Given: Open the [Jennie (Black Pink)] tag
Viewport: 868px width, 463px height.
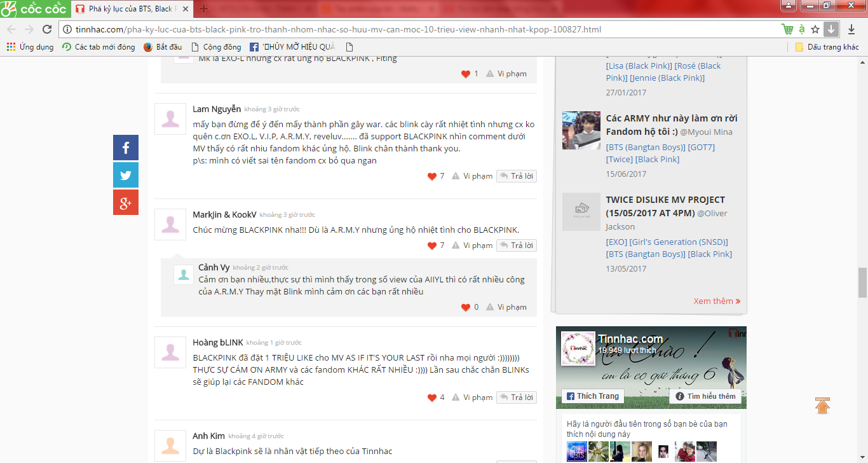Looking at the screenshot, I should point(667,78).
